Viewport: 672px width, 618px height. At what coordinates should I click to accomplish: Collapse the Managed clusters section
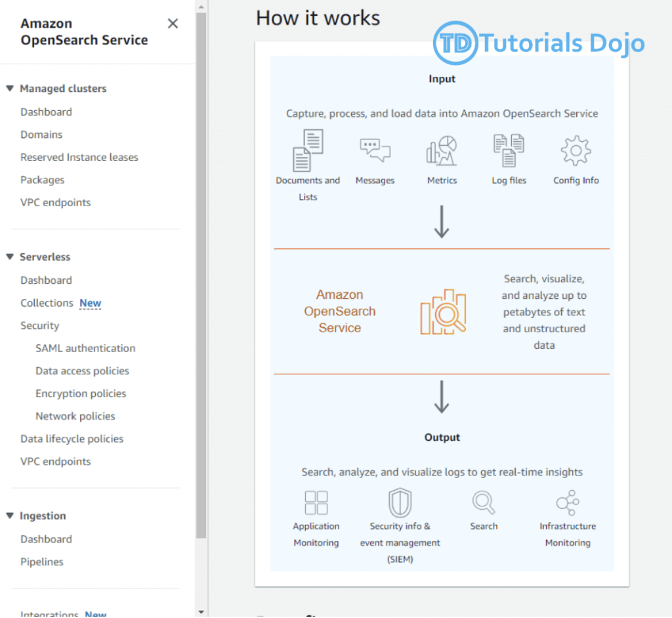pos(10,89)
